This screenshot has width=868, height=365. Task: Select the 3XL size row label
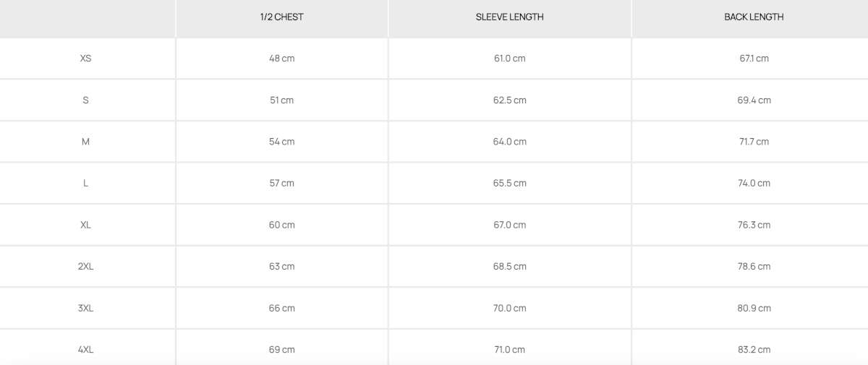coord(85,308)
